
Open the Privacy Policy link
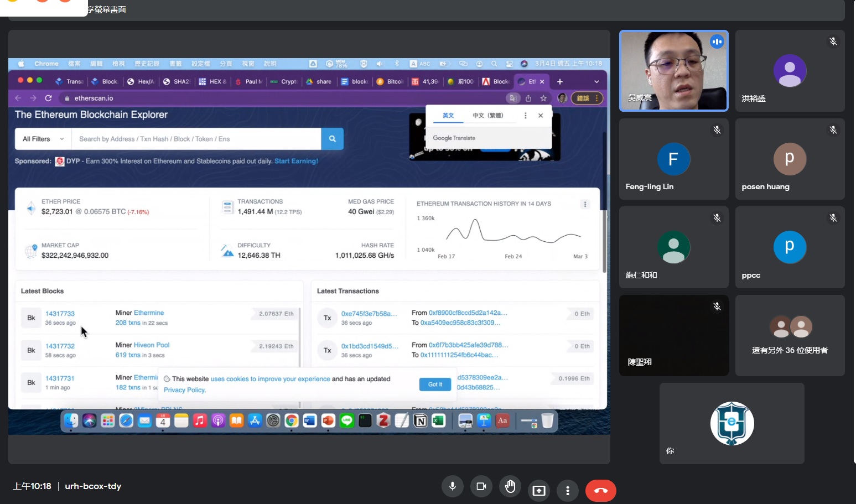[184, 390]
